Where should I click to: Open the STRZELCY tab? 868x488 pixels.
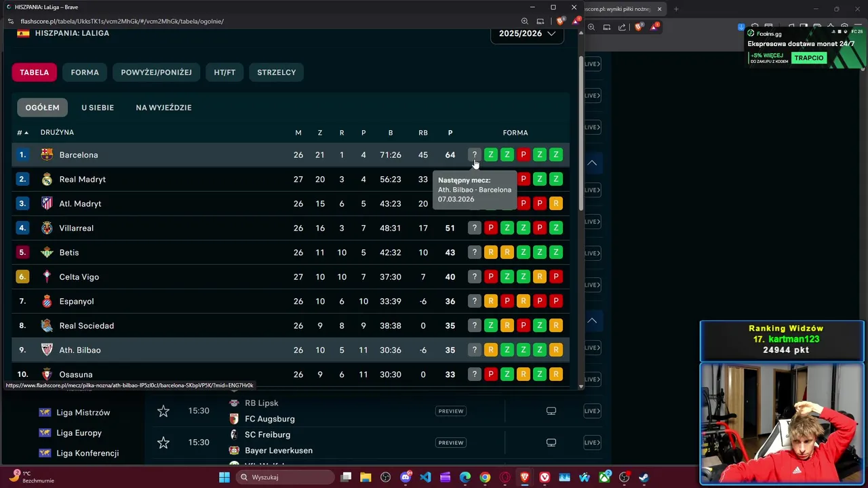click(277, 72)
